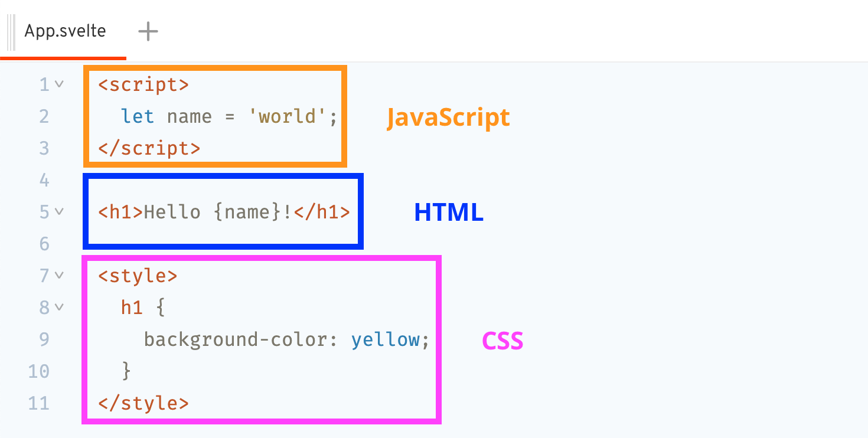Click the CSS annotation label

click(502, 341)
